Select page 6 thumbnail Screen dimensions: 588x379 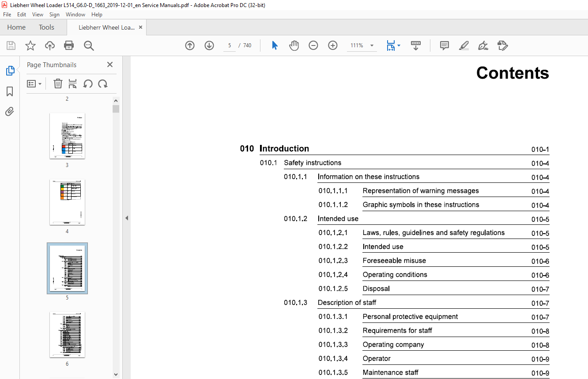(67, 335)
